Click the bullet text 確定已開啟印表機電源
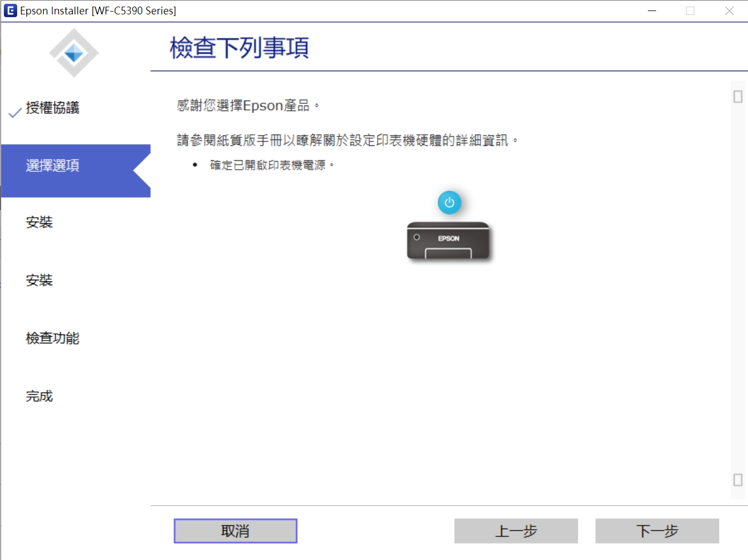 coord(272,165)
